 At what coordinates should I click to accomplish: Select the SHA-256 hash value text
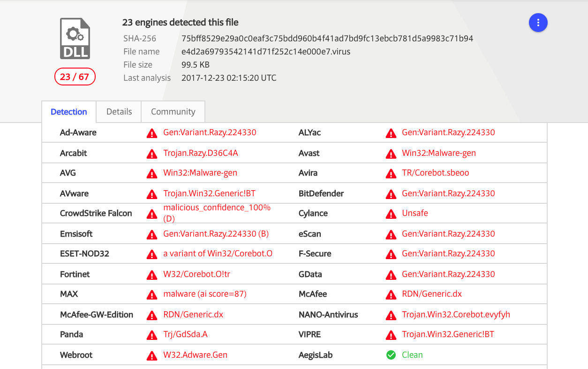pos(328,38)
